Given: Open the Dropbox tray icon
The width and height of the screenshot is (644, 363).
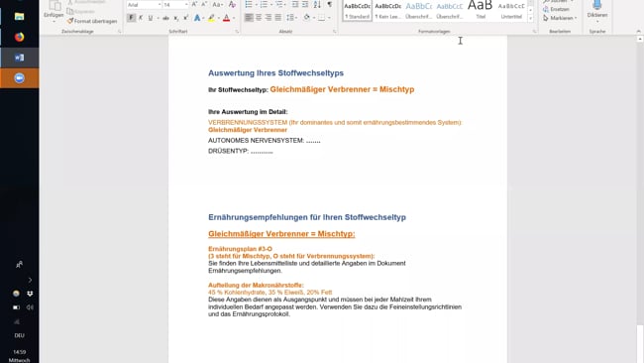Looking at the screenshot, I should click(30, 294).
